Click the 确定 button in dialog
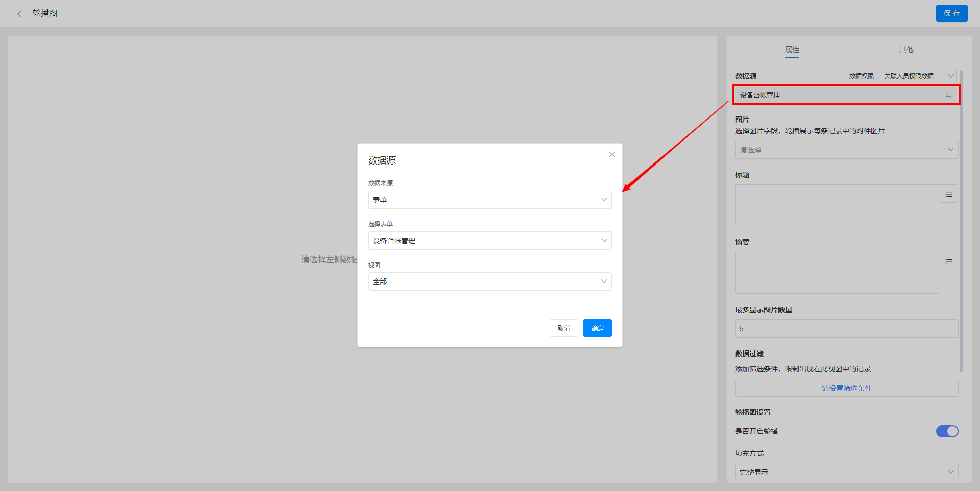Screen dimensions: 980x491 pos(597,328)
